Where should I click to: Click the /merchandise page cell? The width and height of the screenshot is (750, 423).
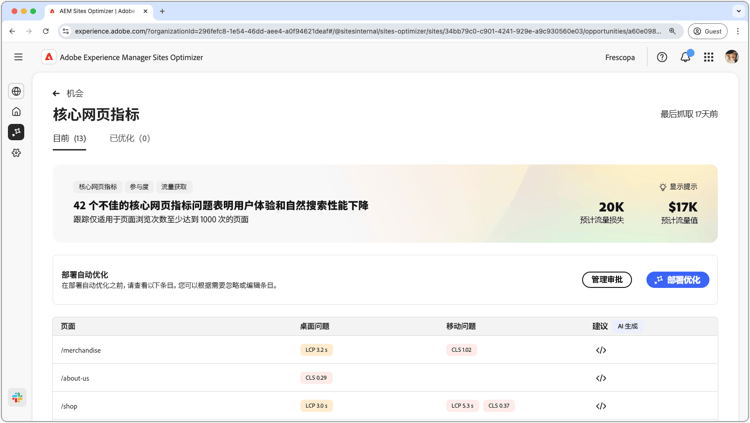[x=81, y=350]
